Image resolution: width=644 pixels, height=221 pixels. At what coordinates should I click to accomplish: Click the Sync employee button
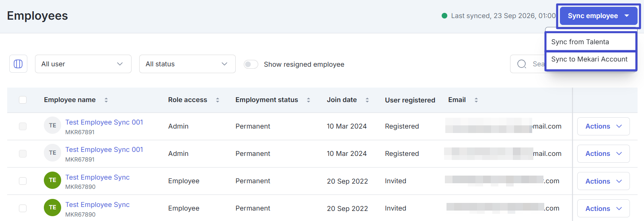tap(599, 16)
